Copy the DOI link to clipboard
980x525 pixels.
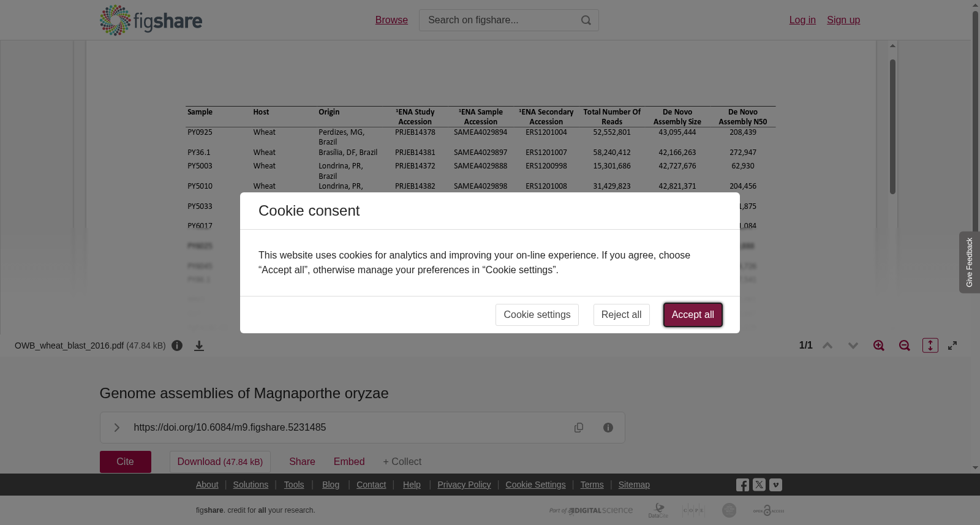pyautogui.click(x=579, y=428)
